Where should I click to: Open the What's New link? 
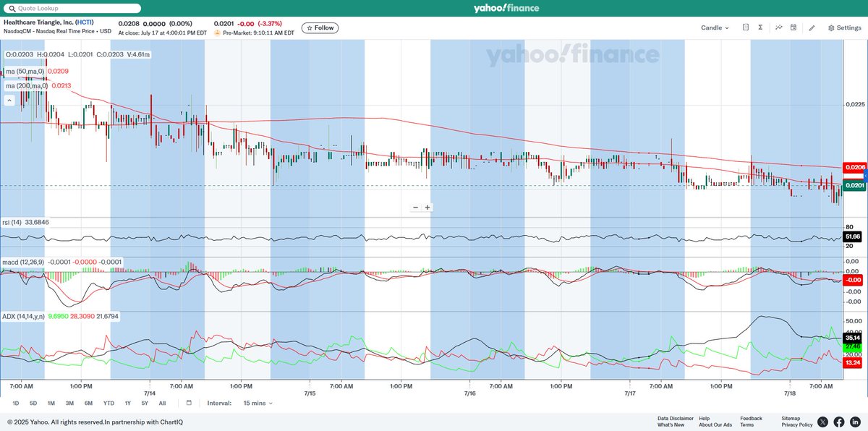671,424
